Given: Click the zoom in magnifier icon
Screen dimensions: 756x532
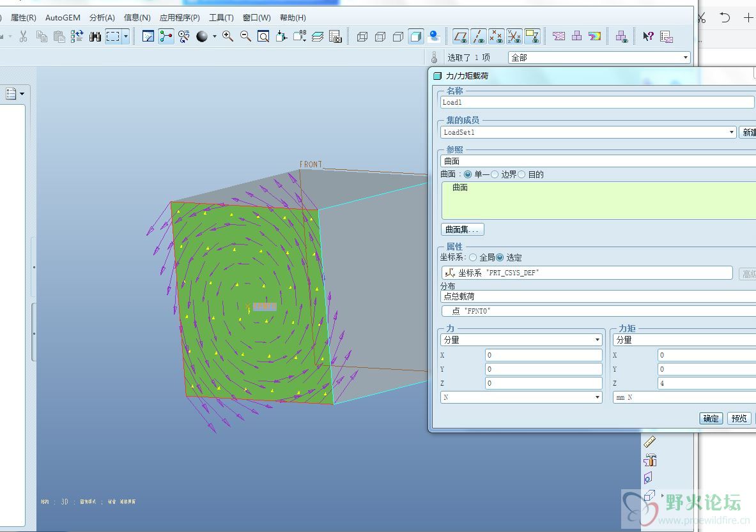Looking at the screenshot, I should 228,36.
